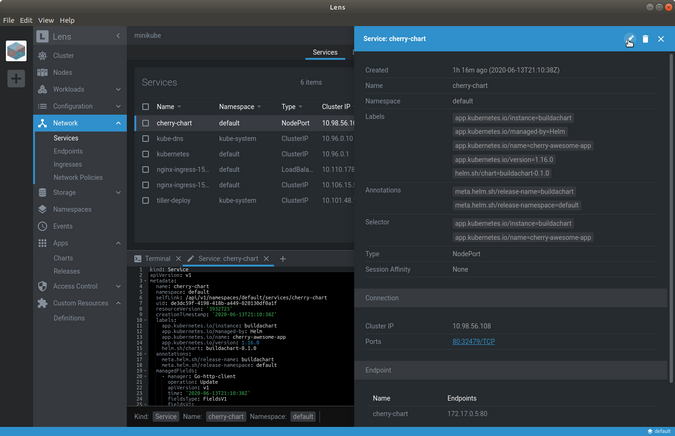
Task: Collapse the Network sidebar section
Action: coord(118,123)
